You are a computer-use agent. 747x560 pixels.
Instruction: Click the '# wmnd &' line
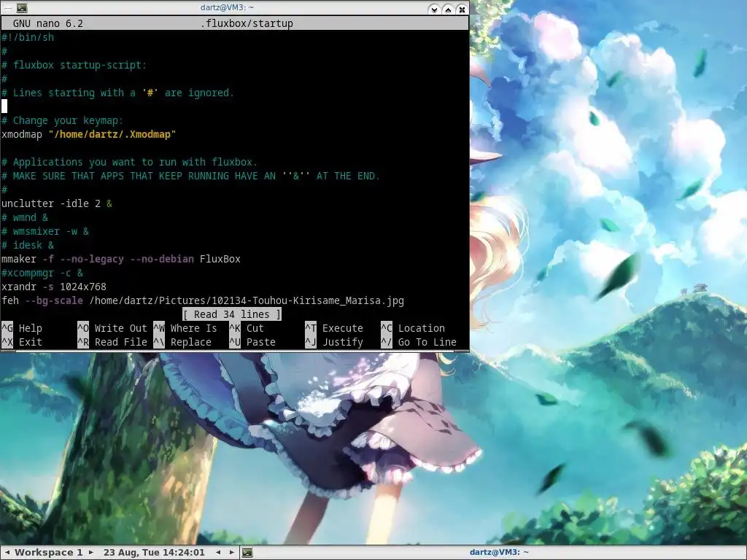click(x=25, y=217)
